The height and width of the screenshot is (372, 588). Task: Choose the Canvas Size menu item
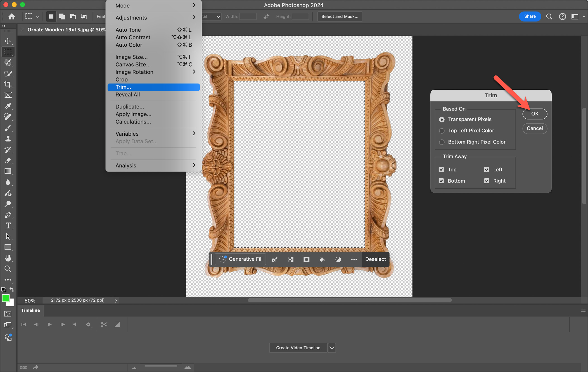click(133, 65)
